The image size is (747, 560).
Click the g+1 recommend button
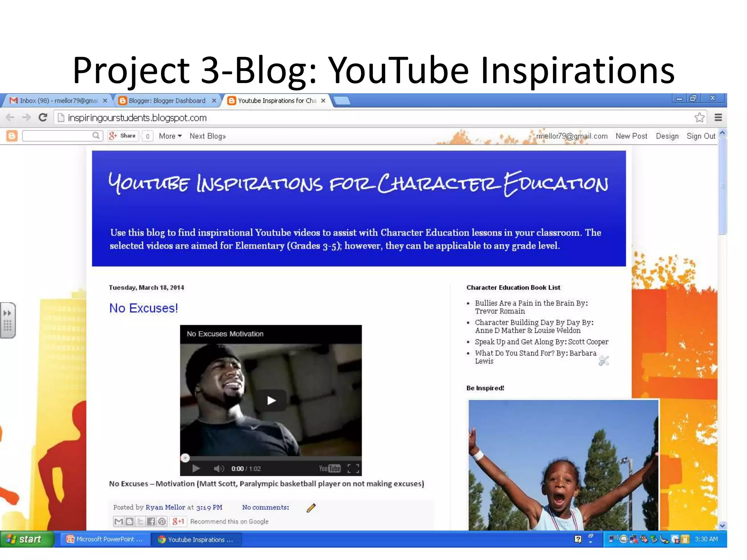(x=178, y=521)
